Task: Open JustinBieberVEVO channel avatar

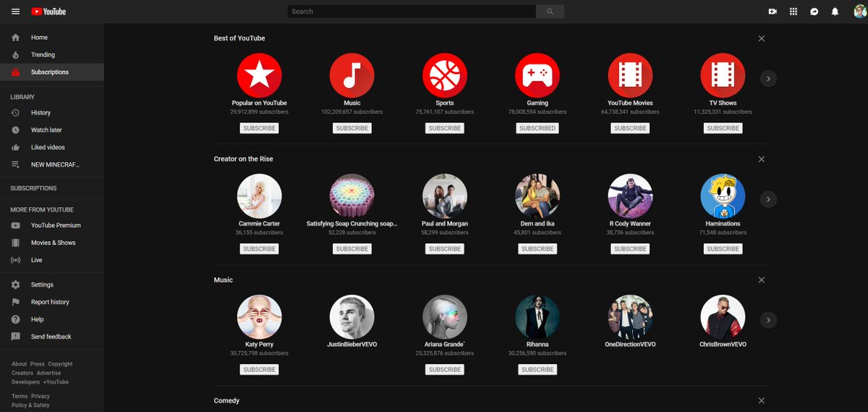Action: 352,317
